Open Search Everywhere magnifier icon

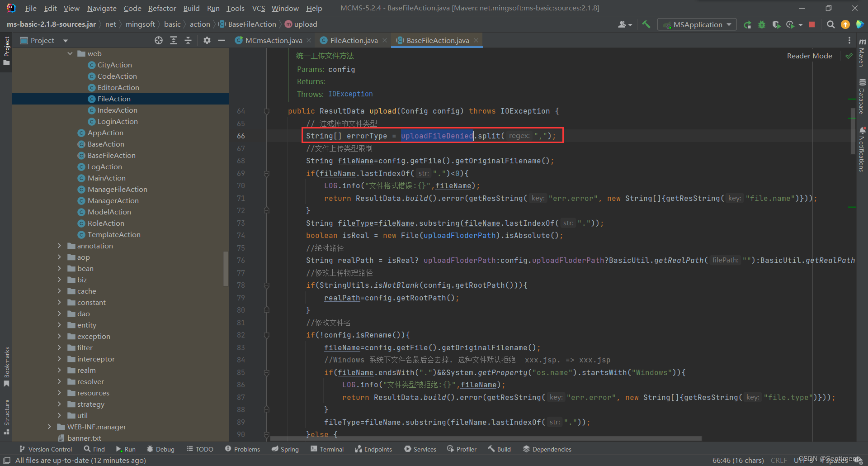830,24
